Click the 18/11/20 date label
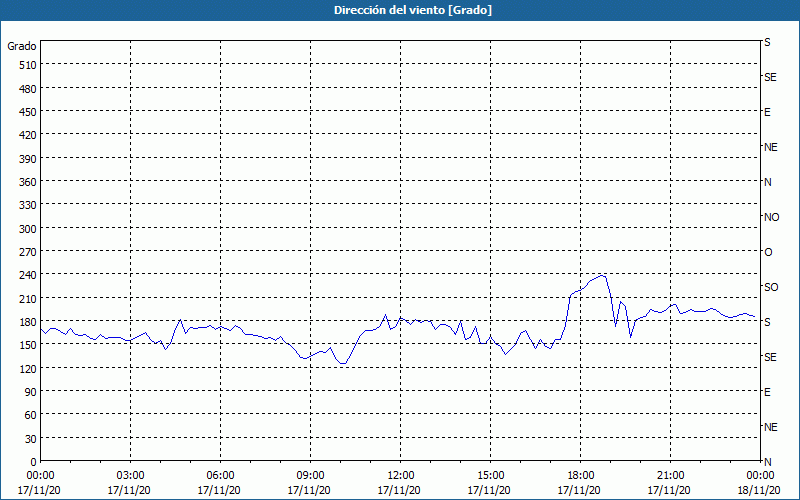This screenshot has height=500, width=800. pos(759,490)
